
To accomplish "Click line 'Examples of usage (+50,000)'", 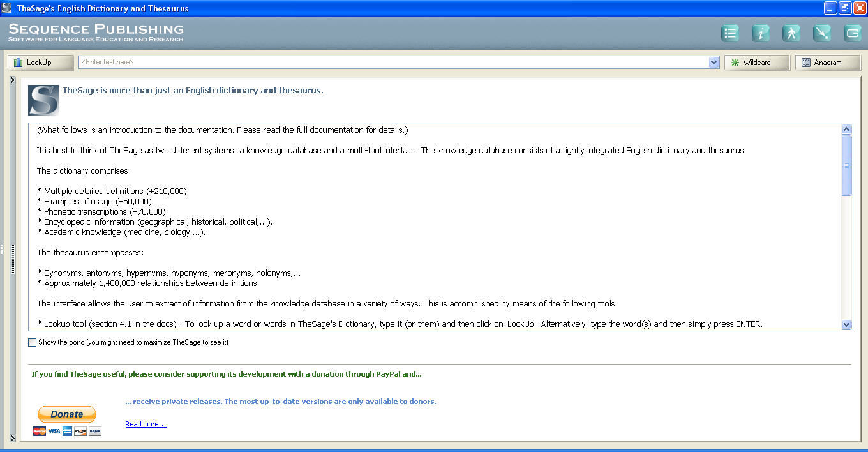I will point(96,201).
